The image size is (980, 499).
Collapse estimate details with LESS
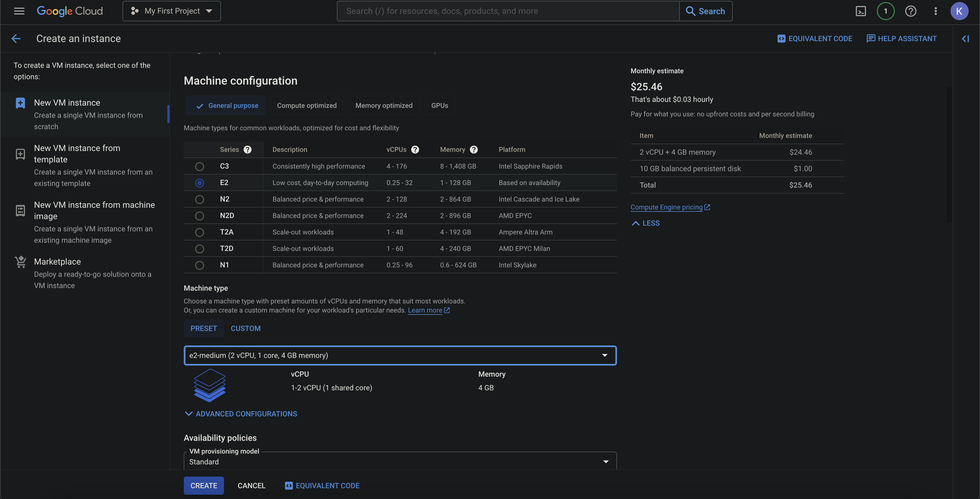pos(646,223)
